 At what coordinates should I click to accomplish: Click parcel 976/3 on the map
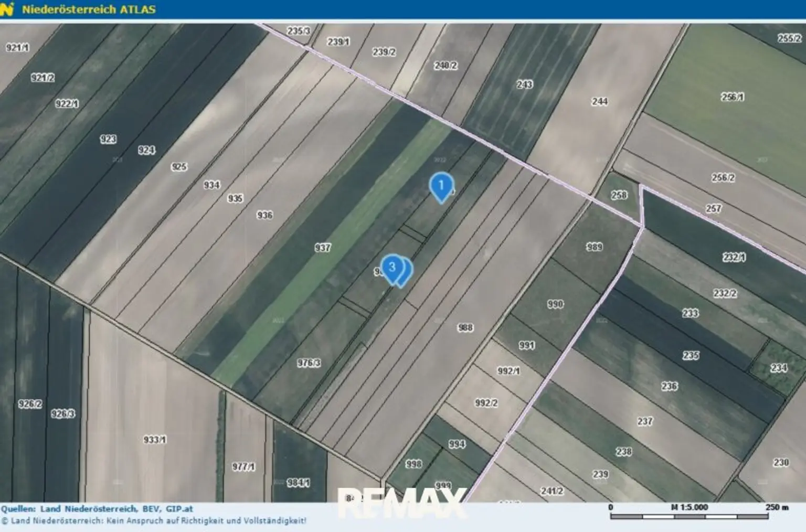[309, 363]
